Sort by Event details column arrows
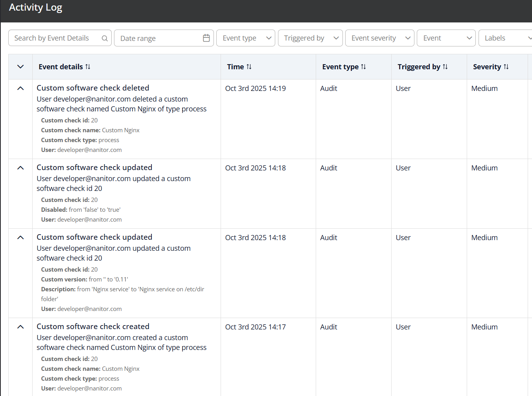This screenshot has width=532, height=396. point(88,67)
